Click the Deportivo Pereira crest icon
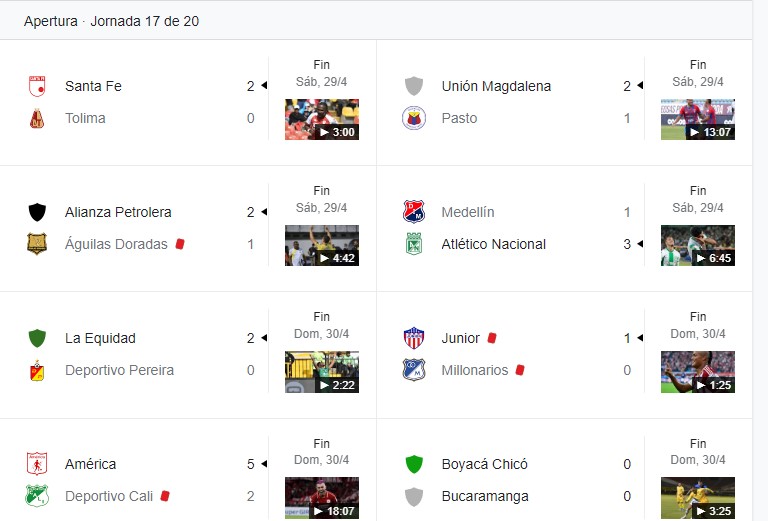Viewport: 768px width, 521px height. click(37, 370)
